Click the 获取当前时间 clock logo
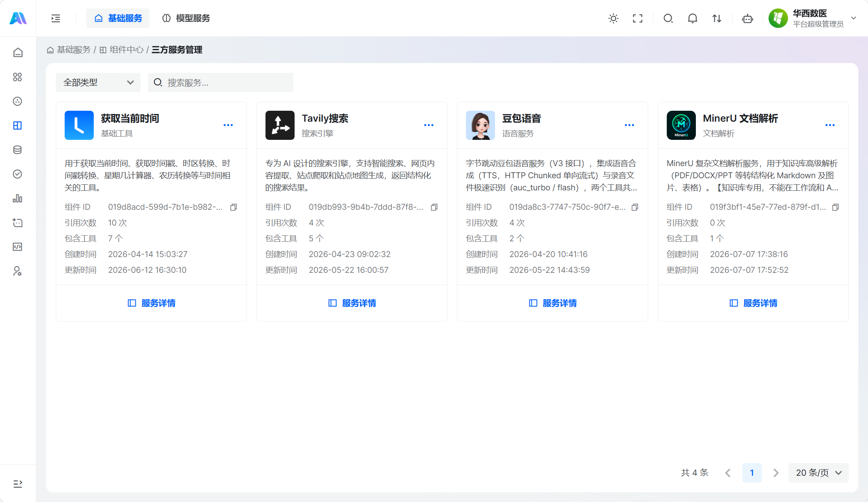Viewport: 868px width, 502px height. [79, 125]
